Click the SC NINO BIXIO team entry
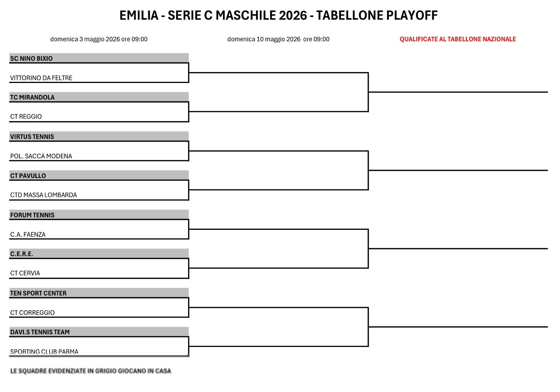 (32, 59)
